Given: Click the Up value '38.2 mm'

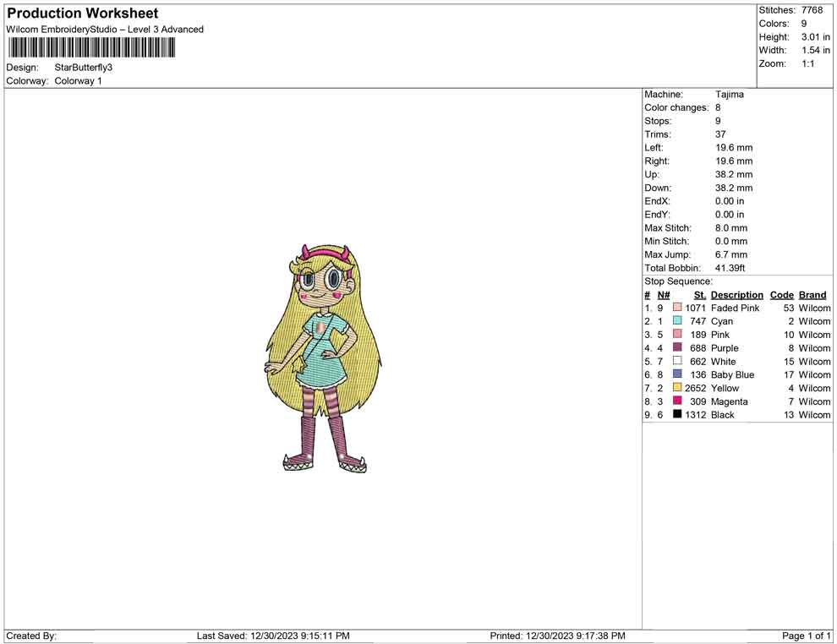Looking at the screenshot, I should point(734,174).
